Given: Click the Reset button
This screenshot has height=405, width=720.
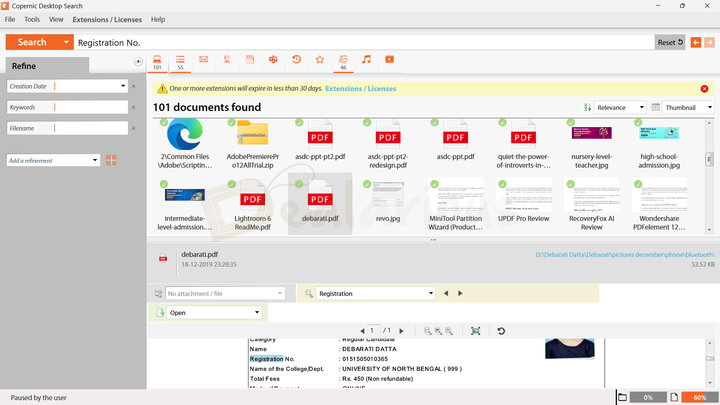Looking at the screenshot, I should pos(670,42).
